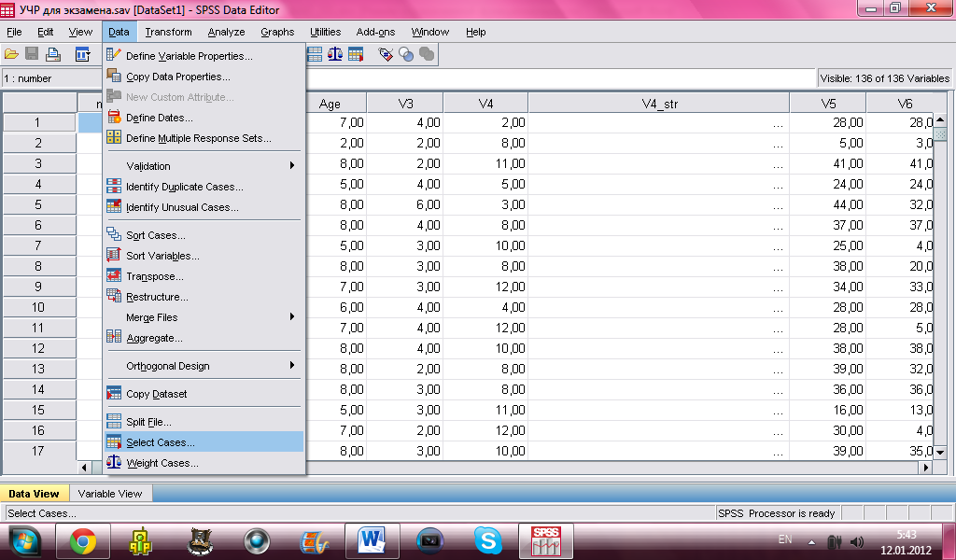This screenshot has height=560, width=956.
Task: Open the Help menu
Action: 475,32
